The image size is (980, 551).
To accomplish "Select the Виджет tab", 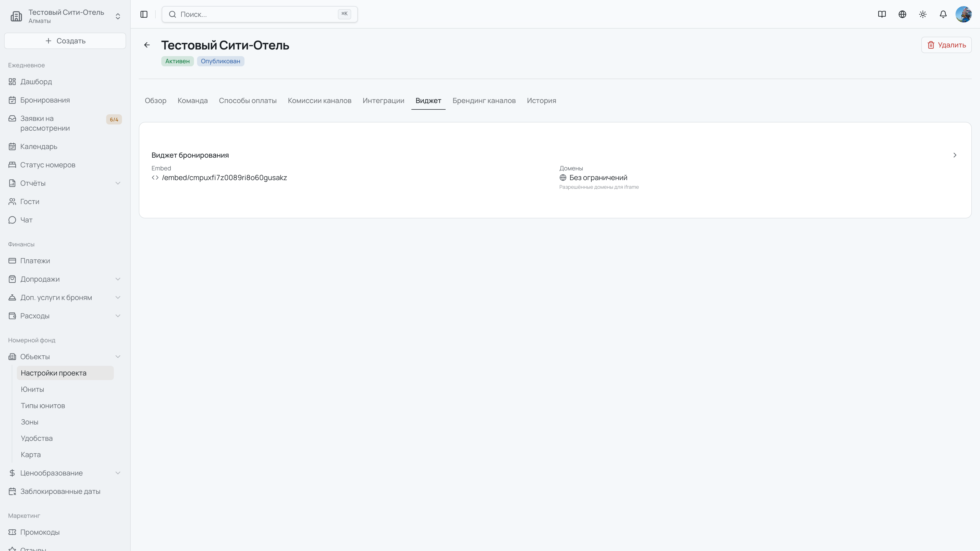I will click(x=428, y=101).
